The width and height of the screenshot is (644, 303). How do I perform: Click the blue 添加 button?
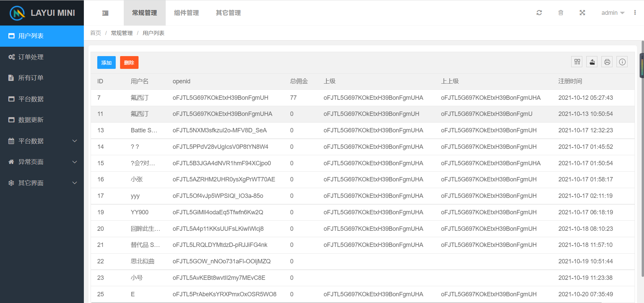tap(106, 62)
